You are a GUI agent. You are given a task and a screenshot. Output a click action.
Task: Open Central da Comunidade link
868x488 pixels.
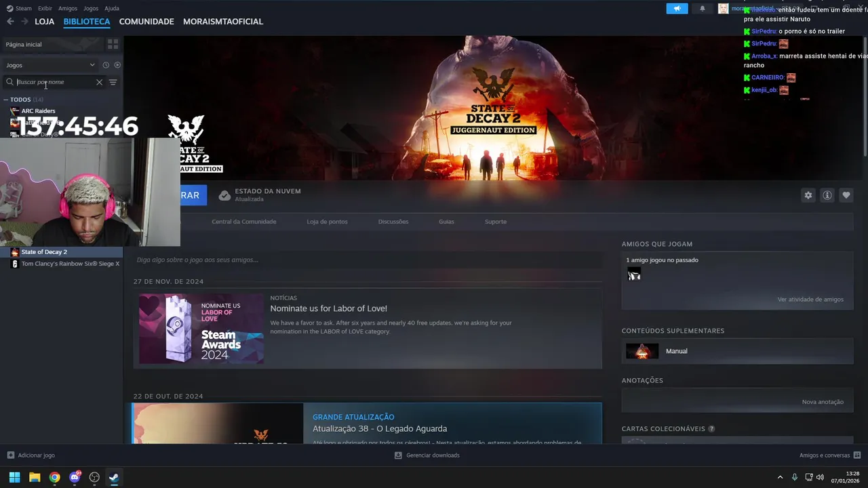click(x=243, y=222)
